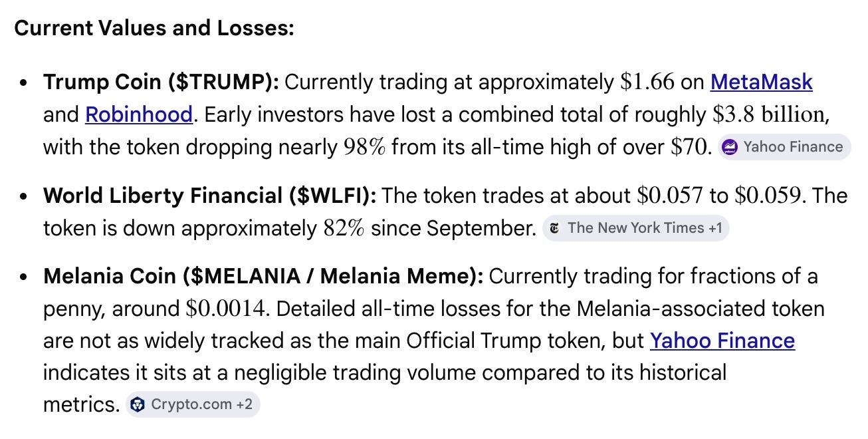Expand the +1 additional sources on the NYT chip
The image size is (868, 439).
(x=715, y=228)
